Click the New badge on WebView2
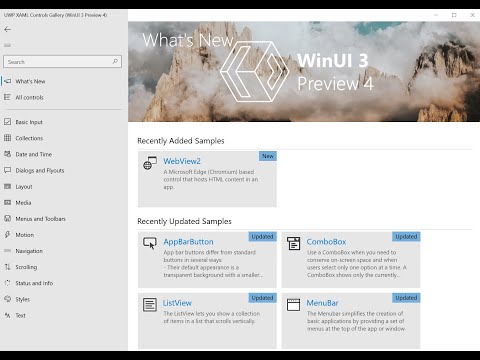Viewport: 480px width, 360px height. (268, 156)
